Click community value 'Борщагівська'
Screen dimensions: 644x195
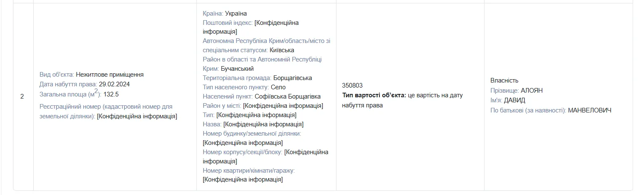coord(293,78)
